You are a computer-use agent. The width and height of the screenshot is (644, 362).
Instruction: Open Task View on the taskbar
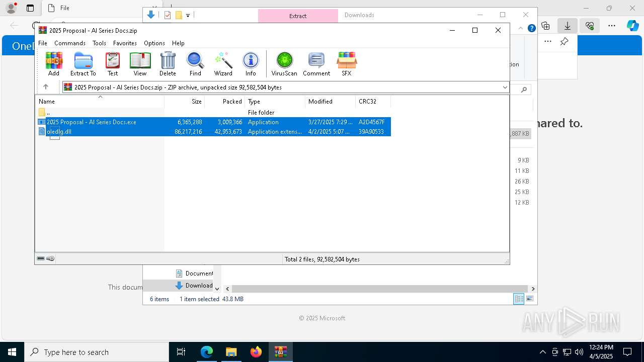pyautogui.click(x=181, y=352)
